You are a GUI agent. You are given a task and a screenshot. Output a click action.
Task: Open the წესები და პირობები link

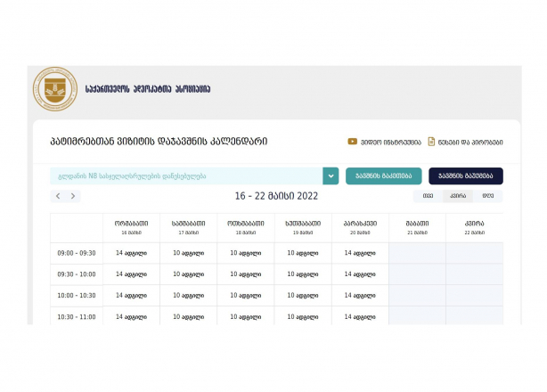tap(470, 143)
